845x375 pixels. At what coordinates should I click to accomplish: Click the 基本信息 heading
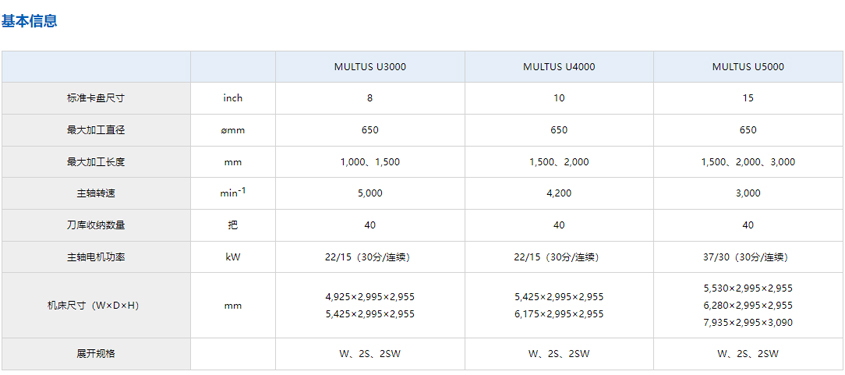coord(29,22)
